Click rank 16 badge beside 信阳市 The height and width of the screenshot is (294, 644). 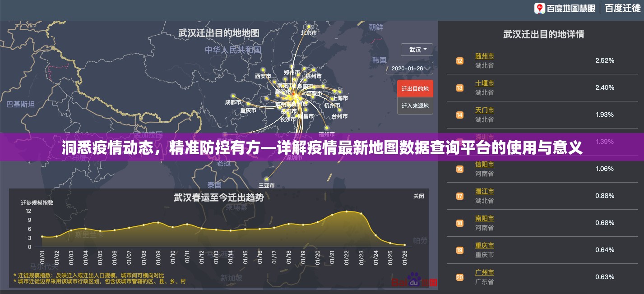pos(459,169)
